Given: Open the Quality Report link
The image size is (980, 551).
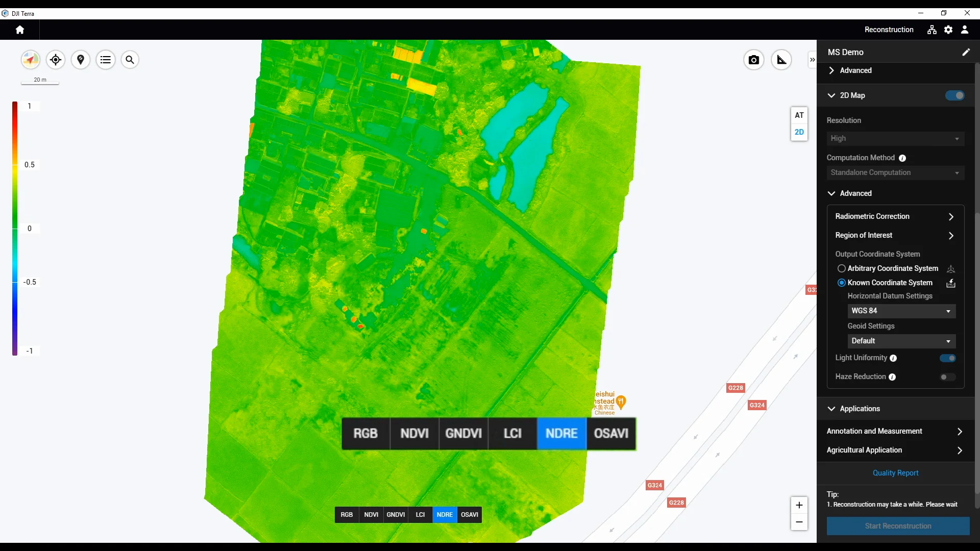Looking at the screenshot, I should click(x=895, y=473).
